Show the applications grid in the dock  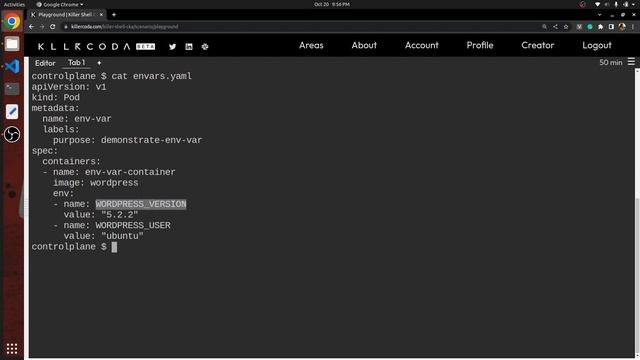(x=12, y=349)
